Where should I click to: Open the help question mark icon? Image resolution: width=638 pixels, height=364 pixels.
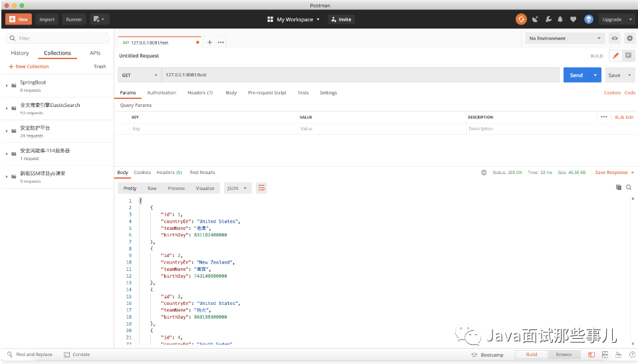point(632,355)
